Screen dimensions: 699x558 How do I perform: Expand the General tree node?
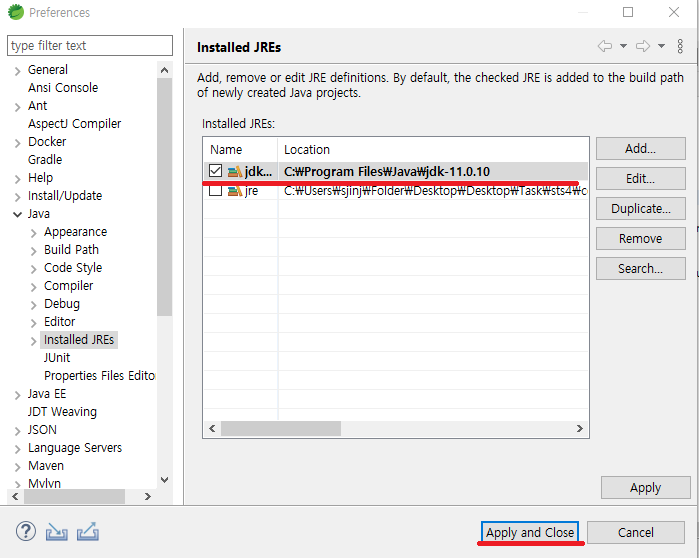17,71
